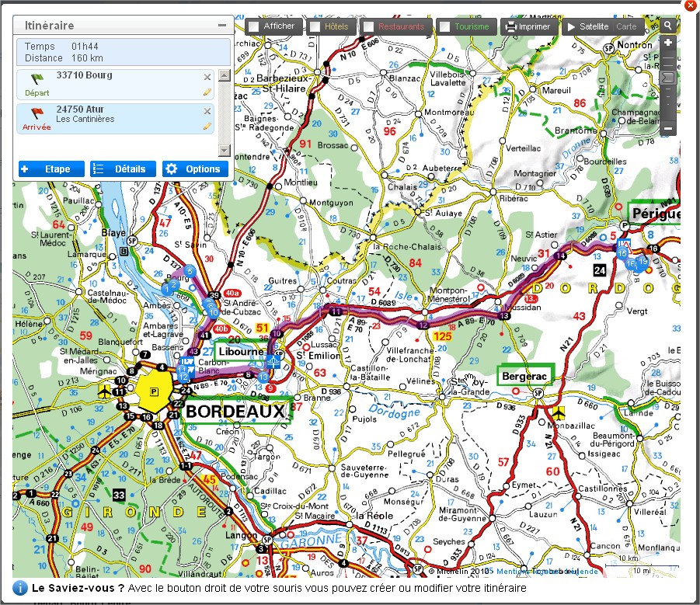Image resolution: width=700 pixels, height=605 pixels.
Task: Edit the Atur arrival with pencil icon
Action: [207, 126]
